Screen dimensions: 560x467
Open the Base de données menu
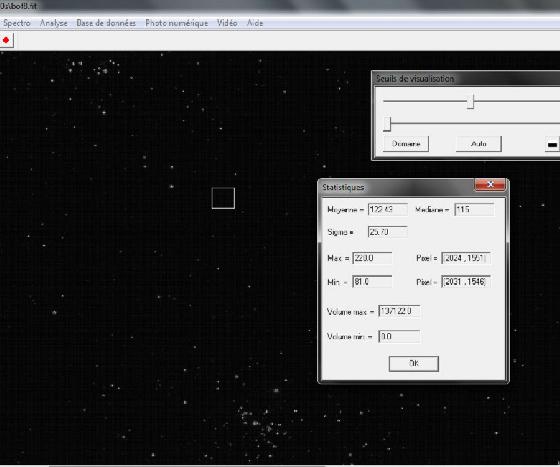pos(106,23)
